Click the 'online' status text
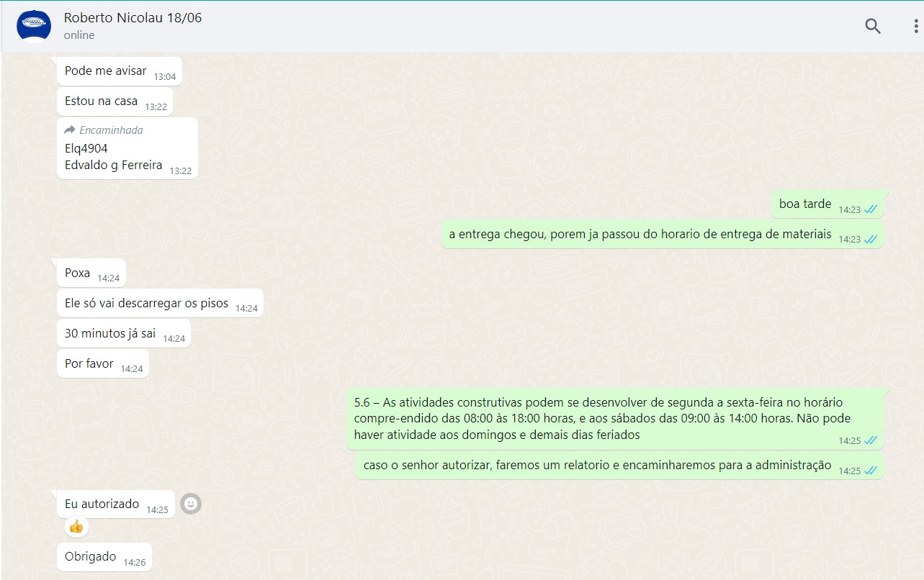 pyautogui.click(x=79, y=35)
